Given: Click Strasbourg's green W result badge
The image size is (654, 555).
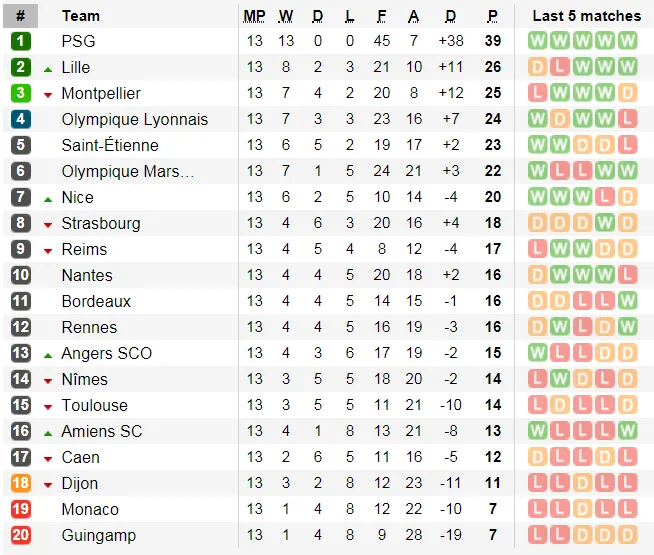Looking at the screenshot, I should point(605,223).
